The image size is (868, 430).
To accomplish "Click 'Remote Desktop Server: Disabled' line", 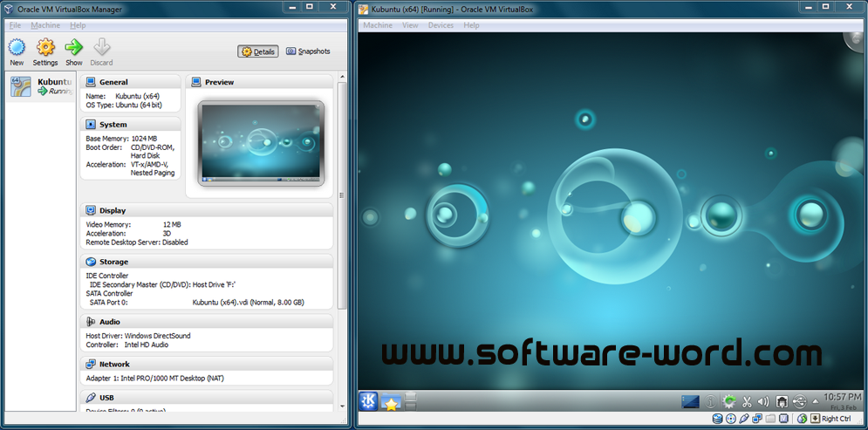I will (137, 242).
